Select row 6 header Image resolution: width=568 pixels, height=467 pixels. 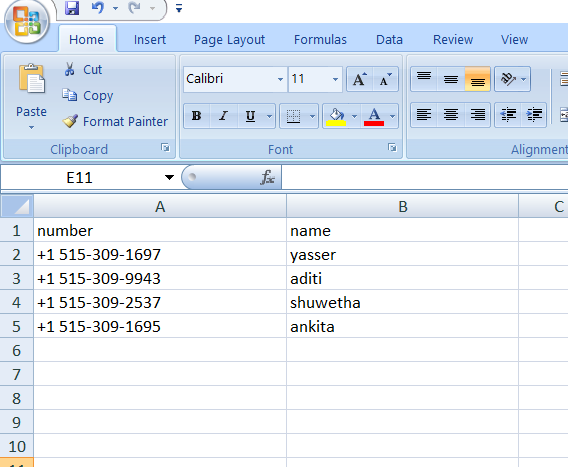[x=17, y=350]
